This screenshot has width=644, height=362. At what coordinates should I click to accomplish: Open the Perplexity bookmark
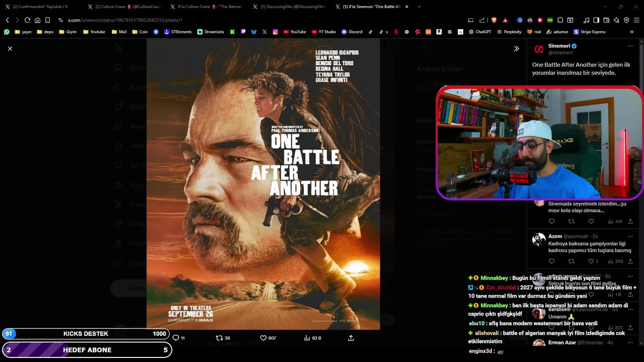509,32
